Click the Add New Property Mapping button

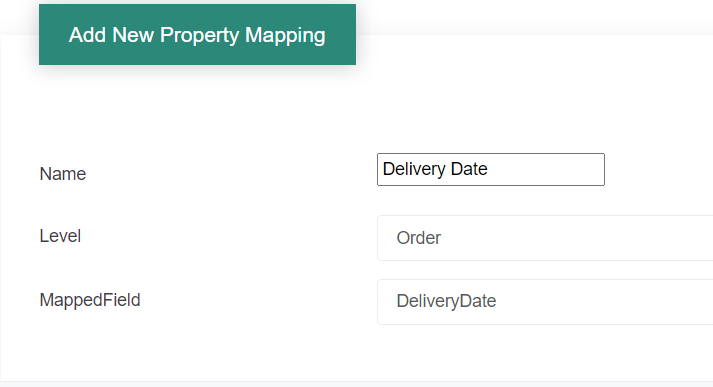pos(197,35)
